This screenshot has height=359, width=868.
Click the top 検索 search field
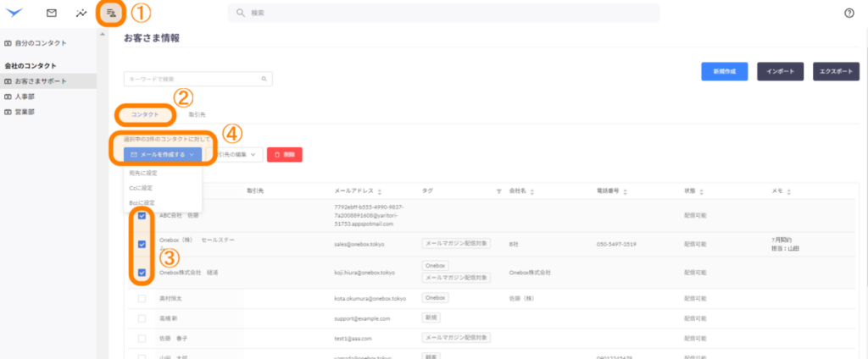coord(443,13)
